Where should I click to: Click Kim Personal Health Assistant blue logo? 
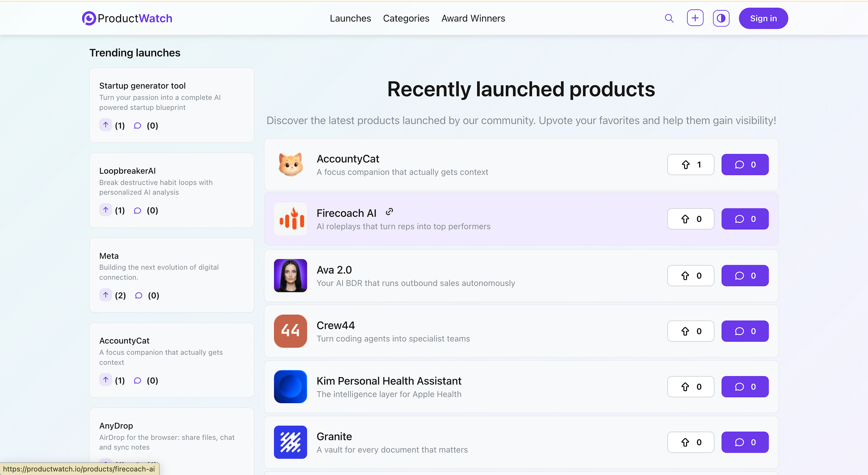point(290,387)
